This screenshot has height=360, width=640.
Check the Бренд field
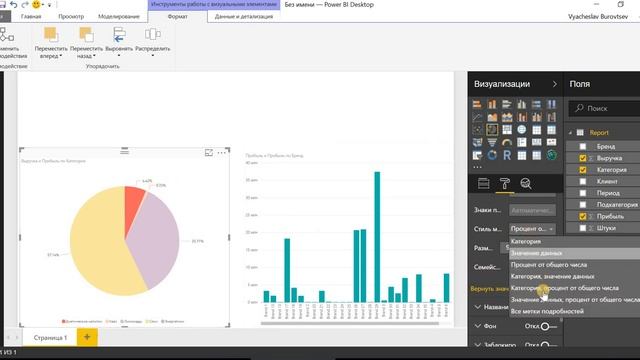click(583, 146)
